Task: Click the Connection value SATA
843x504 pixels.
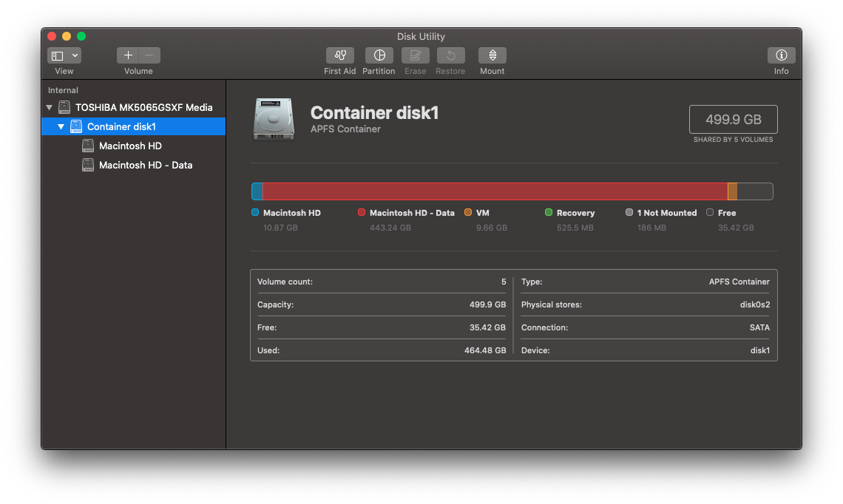Action: (x=759, y=328)
